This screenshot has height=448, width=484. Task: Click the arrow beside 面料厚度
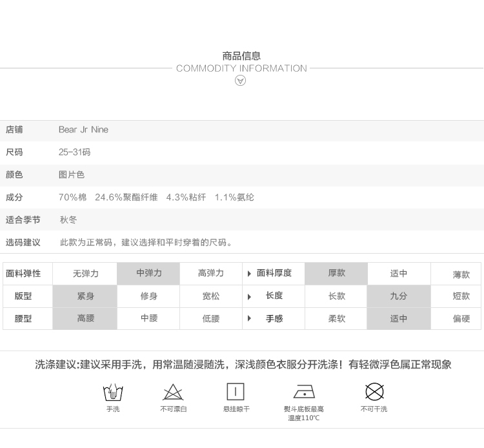point(250,274)
